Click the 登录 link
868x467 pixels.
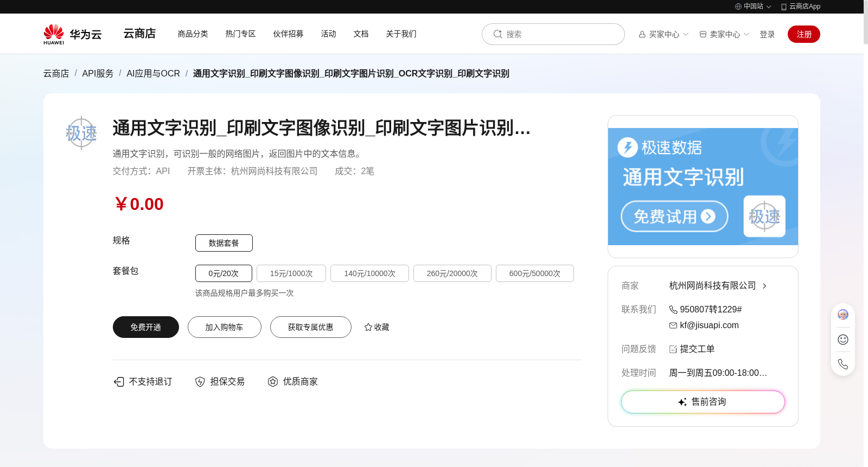[767, 34]
